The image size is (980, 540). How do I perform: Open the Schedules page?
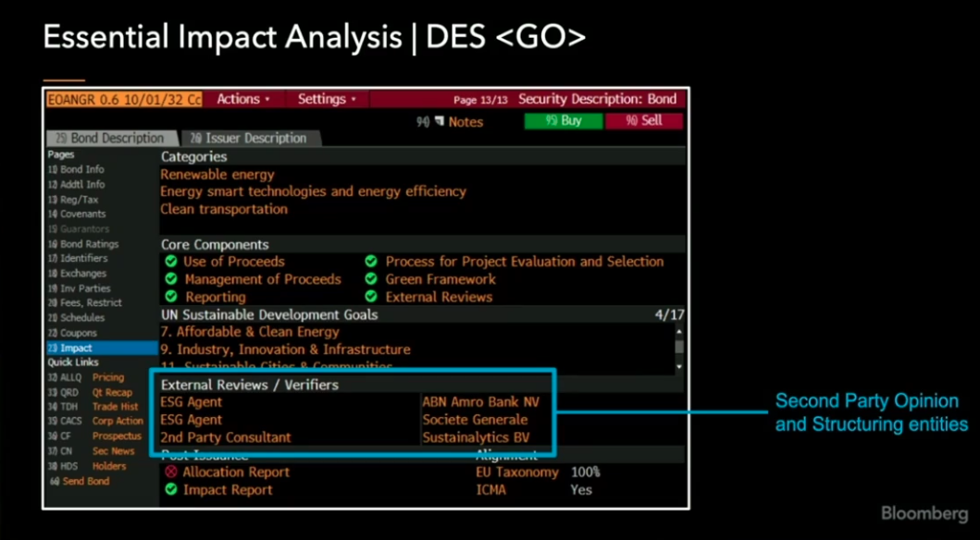click(x=76, y=318)
